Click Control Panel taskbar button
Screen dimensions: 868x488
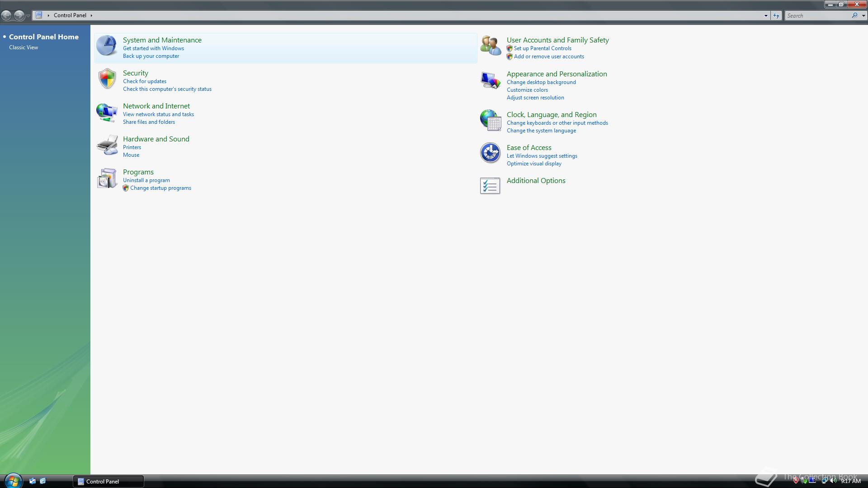(108, 481)
